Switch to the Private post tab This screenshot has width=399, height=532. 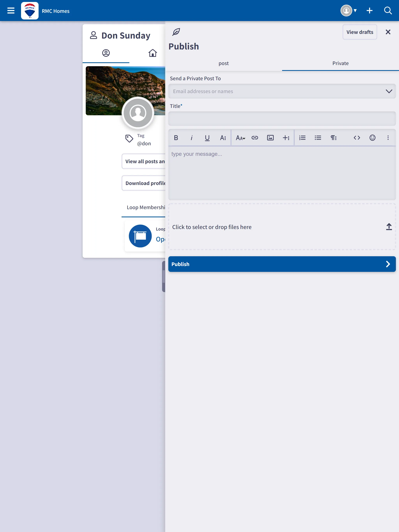tap(340, 63)
